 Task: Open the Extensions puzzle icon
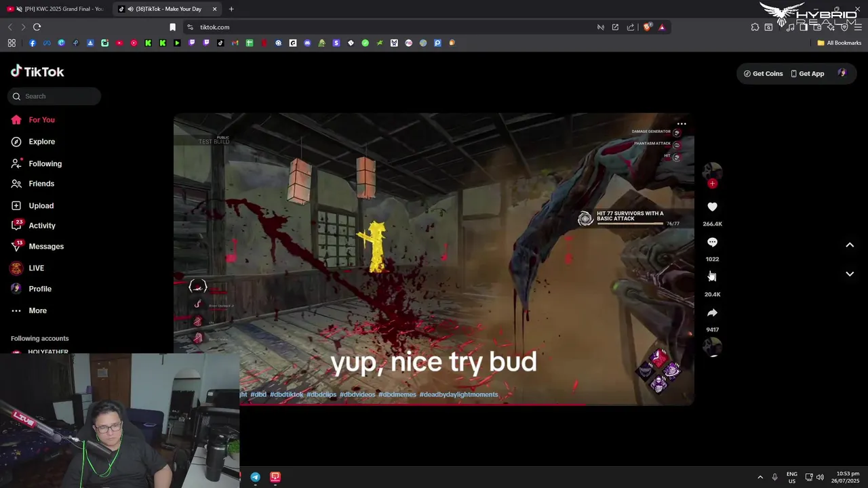pyautogui.click(x=755, y=27)
